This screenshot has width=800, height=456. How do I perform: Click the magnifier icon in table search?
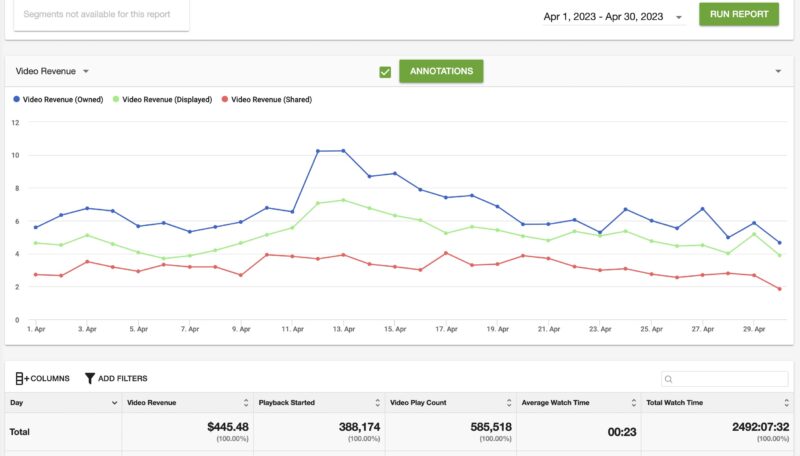[669, 380]
